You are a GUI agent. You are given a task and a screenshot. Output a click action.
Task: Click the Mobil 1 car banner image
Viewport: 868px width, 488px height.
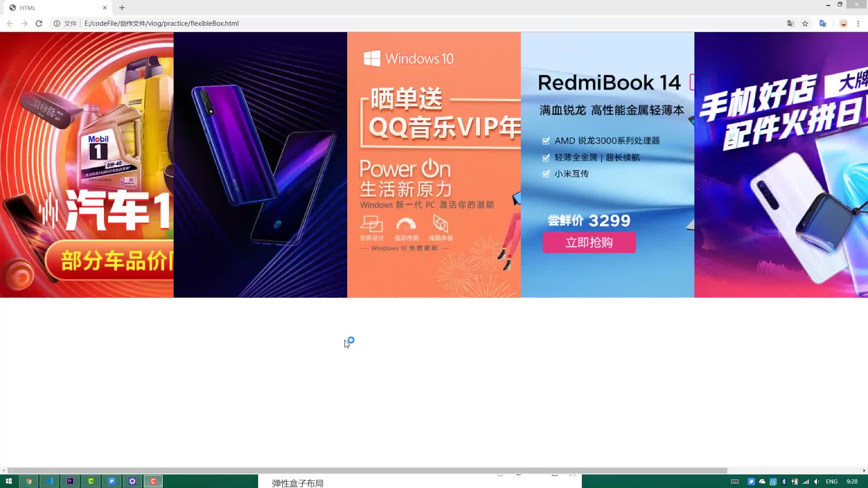click(x=87, y=164)
